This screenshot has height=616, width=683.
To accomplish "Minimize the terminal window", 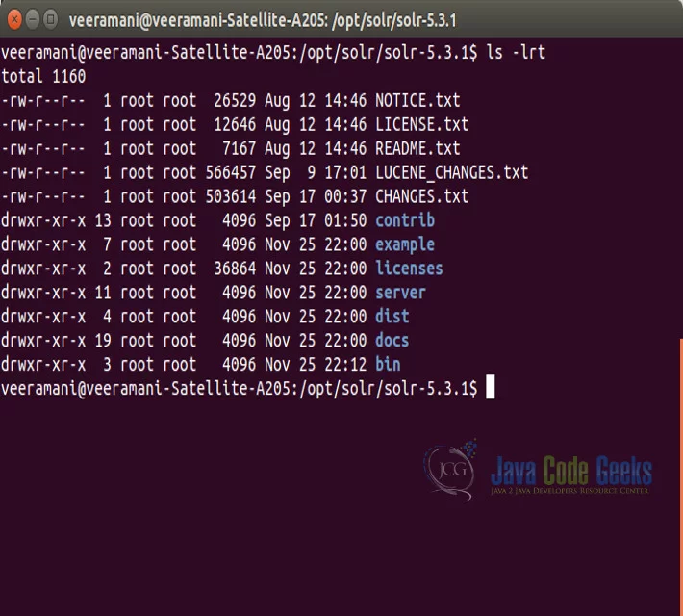I will [33, 19].
